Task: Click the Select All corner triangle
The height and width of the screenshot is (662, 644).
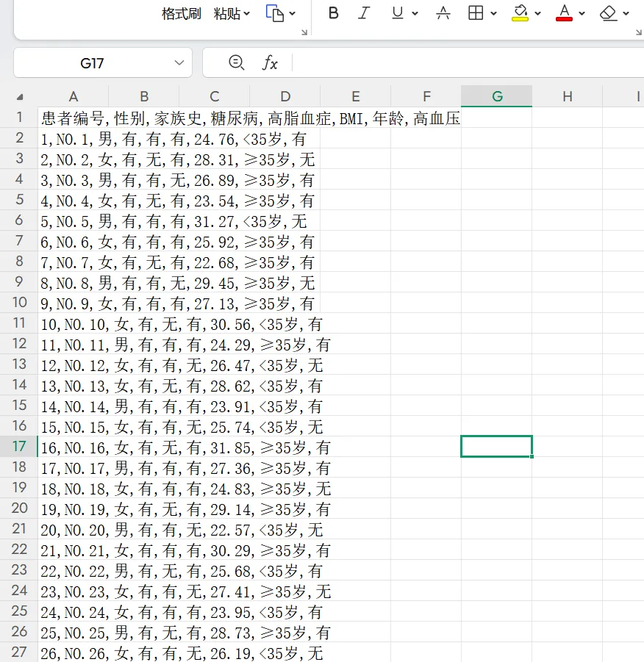Action: 19,97
